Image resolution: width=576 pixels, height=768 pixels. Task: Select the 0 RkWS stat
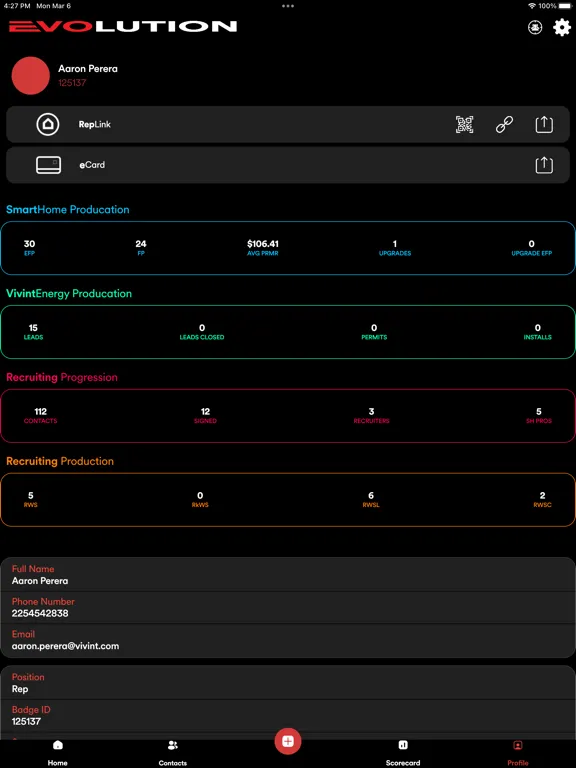click(200, 499)
